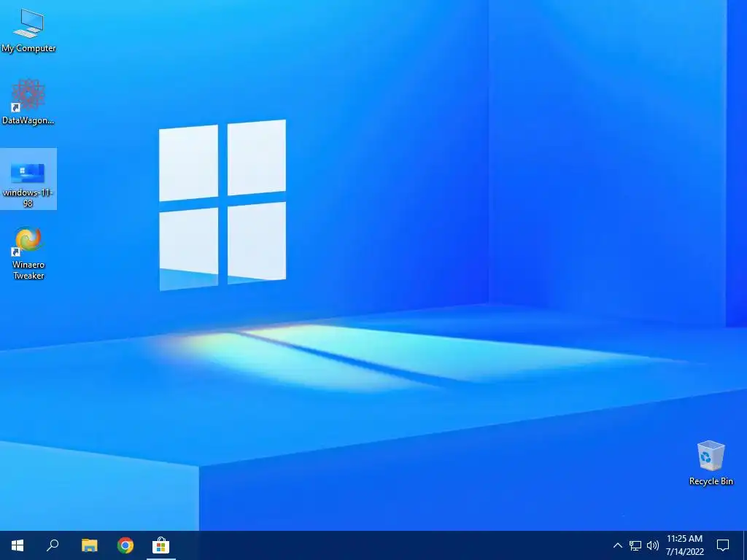Open the Action Center notifications icon
747x560 pixels.
click(x=723, y=545)
